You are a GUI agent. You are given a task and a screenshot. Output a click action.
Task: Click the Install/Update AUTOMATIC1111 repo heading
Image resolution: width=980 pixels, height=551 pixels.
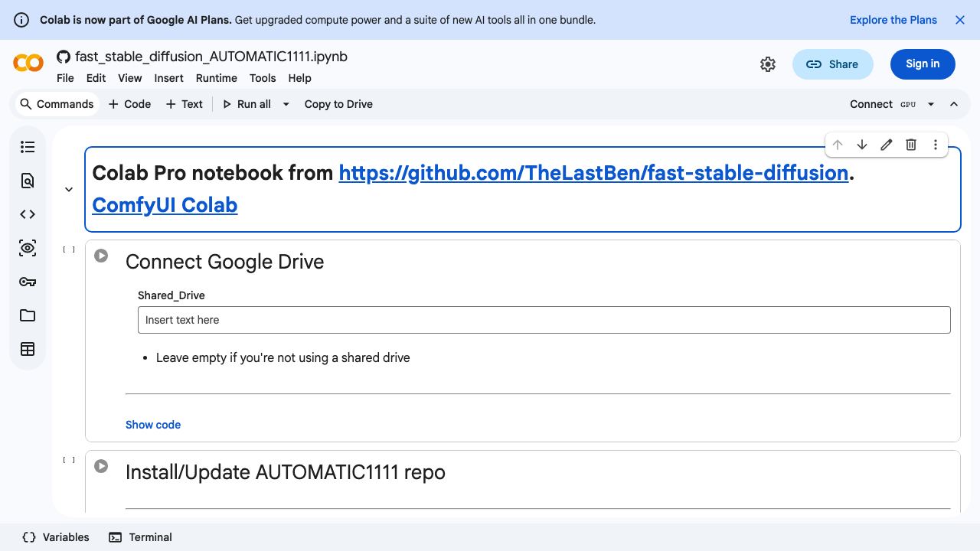[x=286, y=472]
